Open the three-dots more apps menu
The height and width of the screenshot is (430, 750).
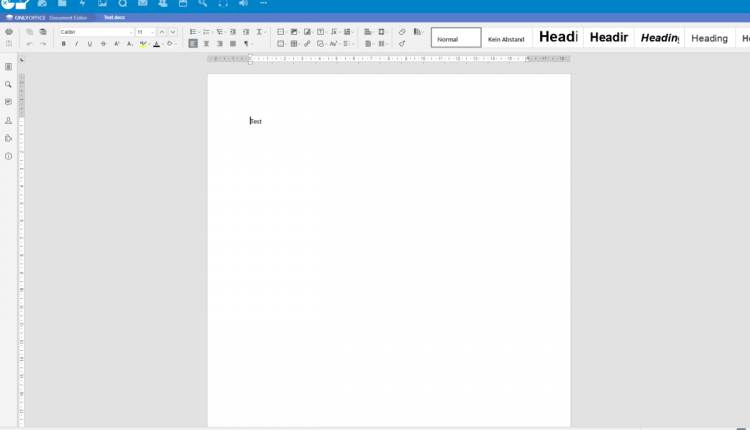263,4
